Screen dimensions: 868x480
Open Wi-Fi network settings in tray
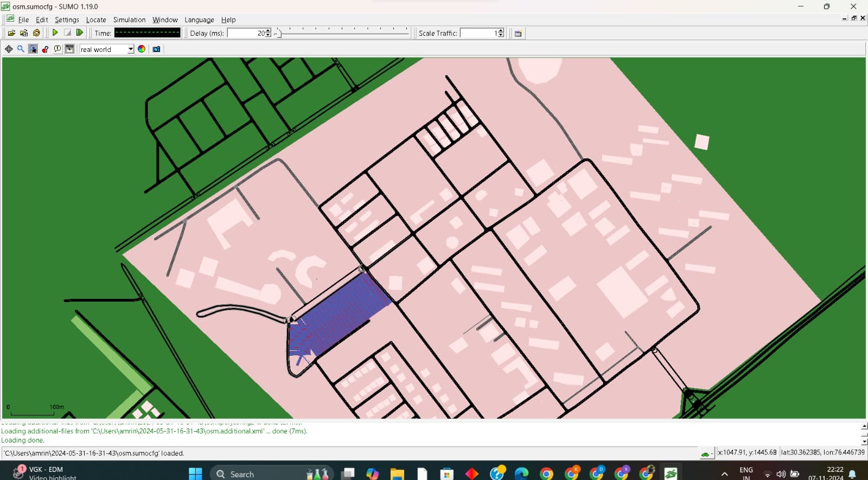tap(767, 474)
